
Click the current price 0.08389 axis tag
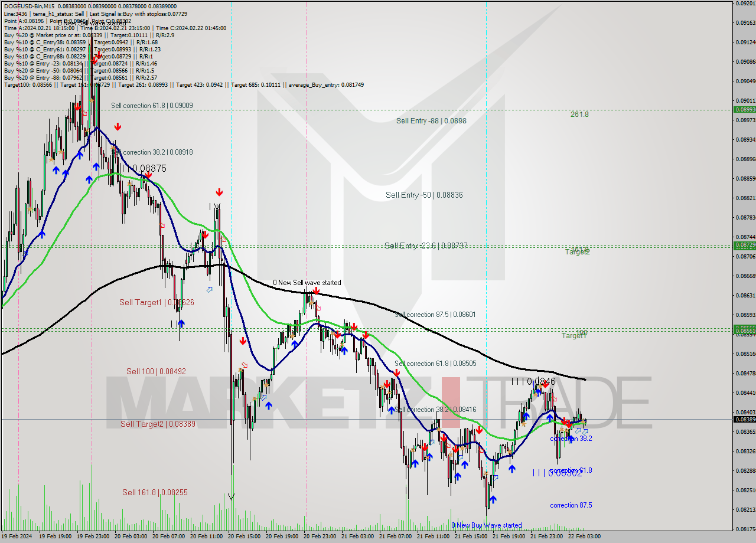[x=744, y=419]
